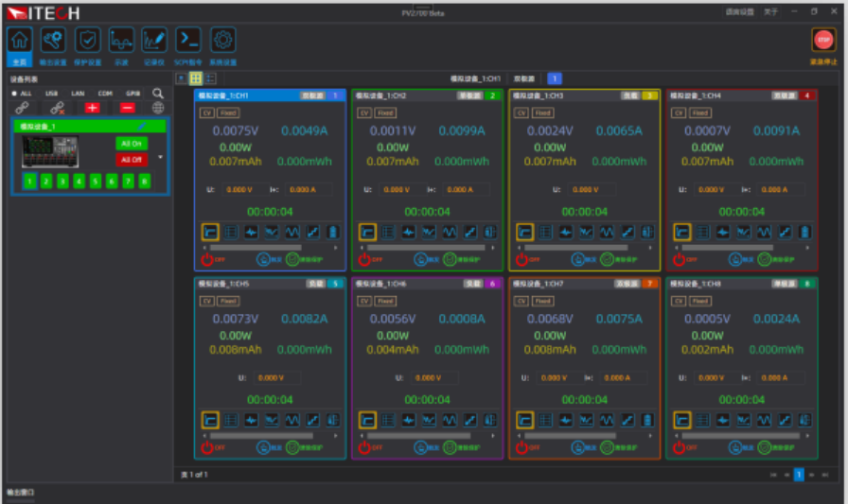
Task: Toggle CH1 output power button
Action: (208, 259)
